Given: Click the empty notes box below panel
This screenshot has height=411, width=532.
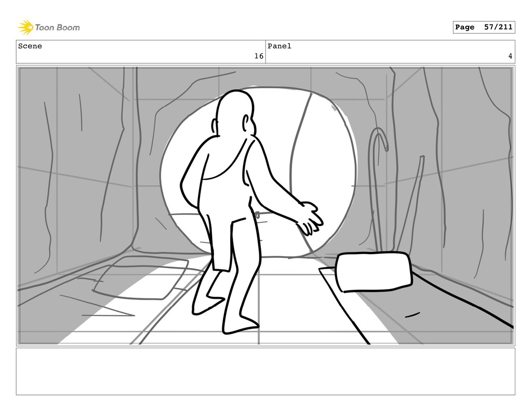Looking at the screenshot, I should pyautogui.click(x=265, y=372).
